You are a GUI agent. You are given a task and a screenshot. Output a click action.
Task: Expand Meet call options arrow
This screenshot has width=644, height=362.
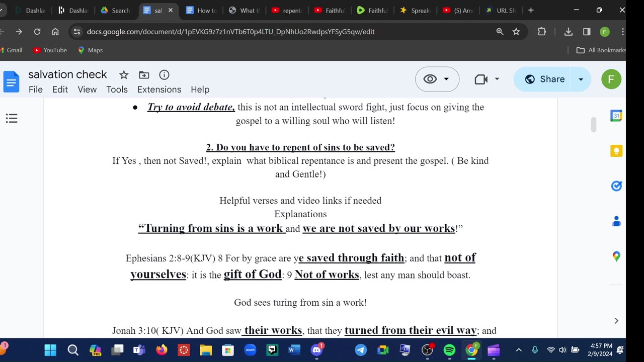(x=497, y=79)
